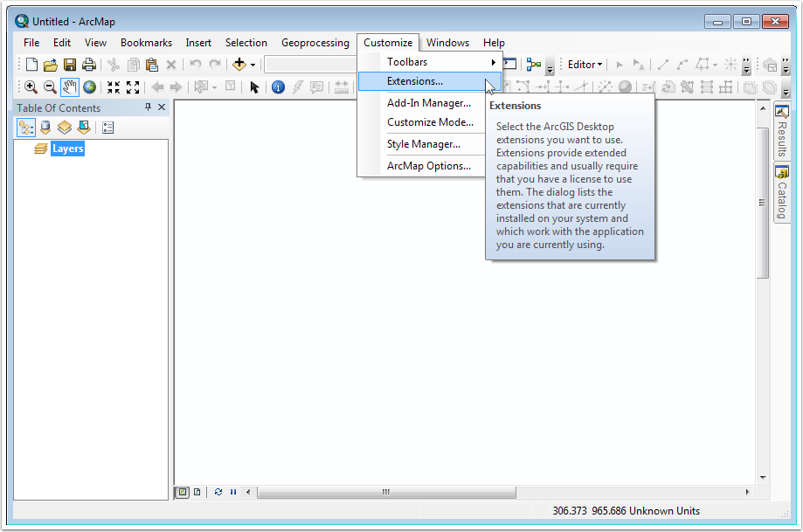Click the Print icon

(x=89, y=65)
